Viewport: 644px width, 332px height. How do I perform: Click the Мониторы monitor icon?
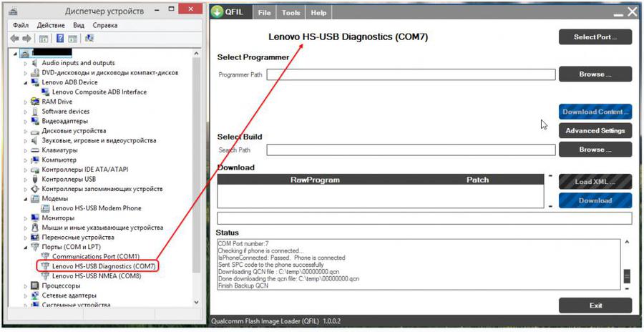pos(35,218)
